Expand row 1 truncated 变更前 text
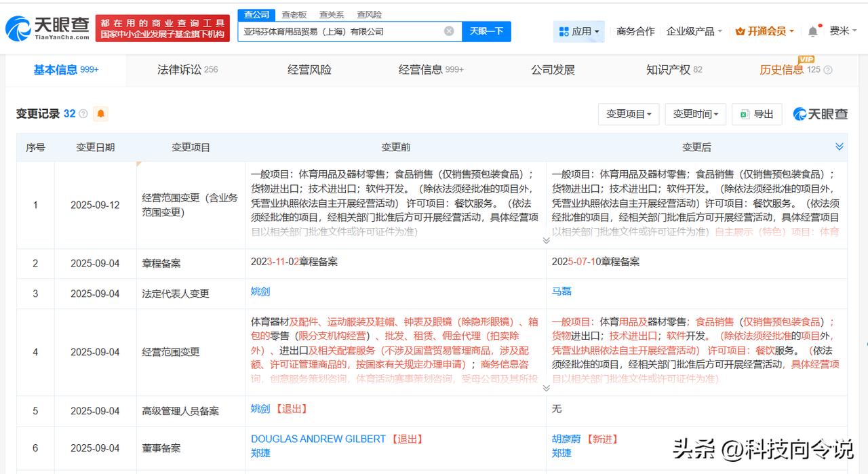The height and width of the screenshot is (474, 868). pyautogui.click(x=546, y=241)
